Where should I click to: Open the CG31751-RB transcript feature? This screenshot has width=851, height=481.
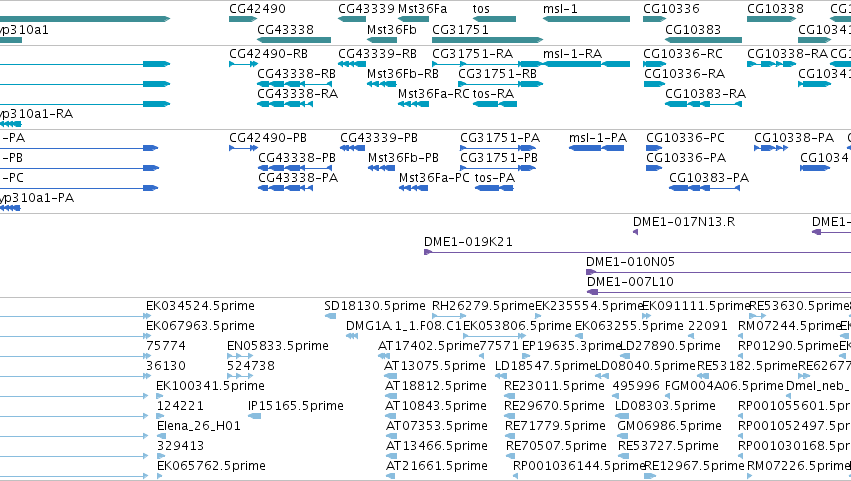500,84
